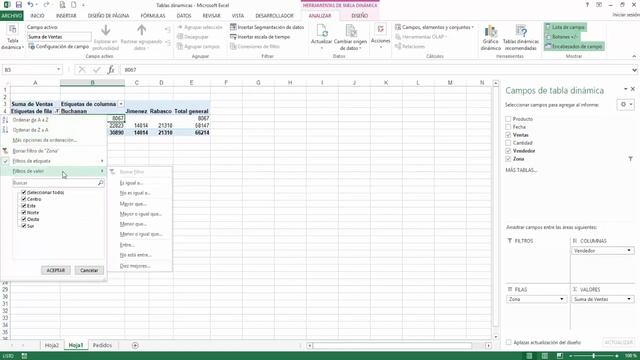Screen dimensions: 640x360
Task: Open Campos, elementos y conjuntos
Action: (434, 27)
